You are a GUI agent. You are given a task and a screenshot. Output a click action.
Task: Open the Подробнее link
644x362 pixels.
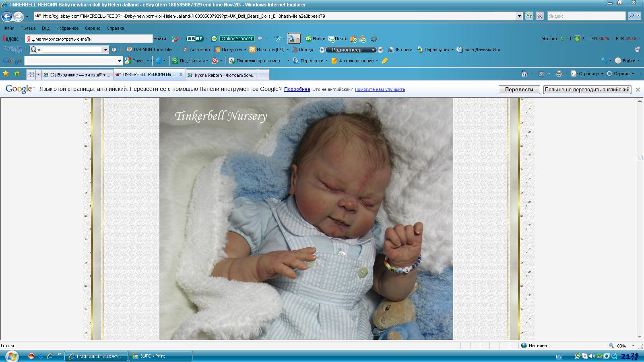pyautogui.click(x=297, y=89)
